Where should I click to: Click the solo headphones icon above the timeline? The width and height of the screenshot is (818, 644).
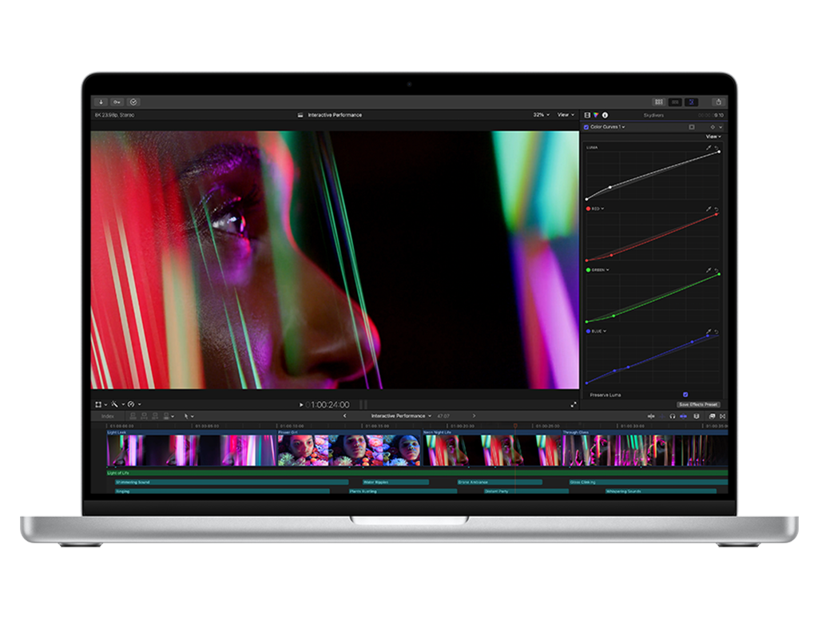click(673, 415)
